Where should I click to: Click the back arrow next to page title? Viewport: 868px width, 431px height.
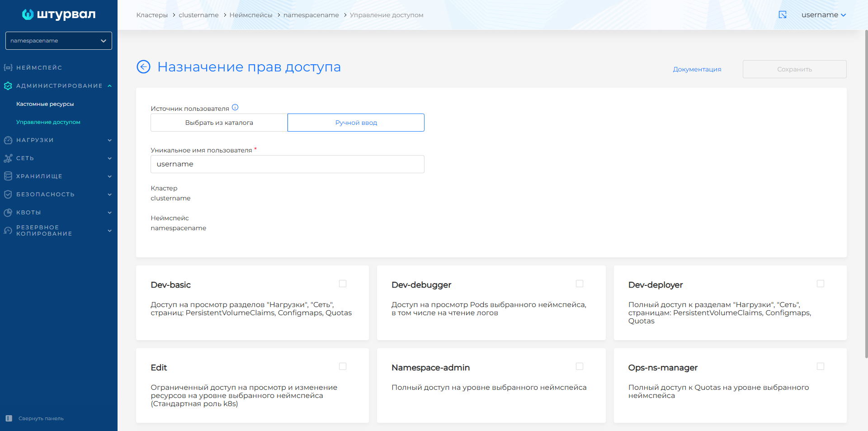pyautogui.click(x=143, y=67)
